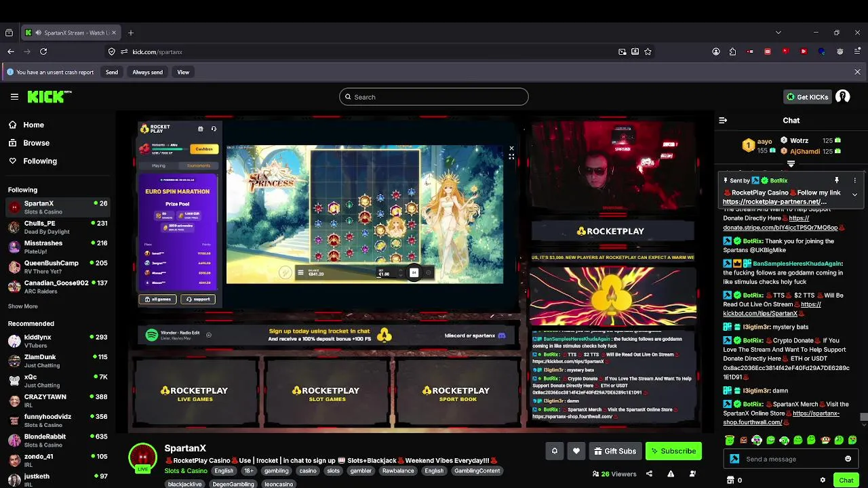Open recommended BlondeRabbit channel
Image resolution: width=868 pixels, height=488 pixels.
click(x=58, y=440)
